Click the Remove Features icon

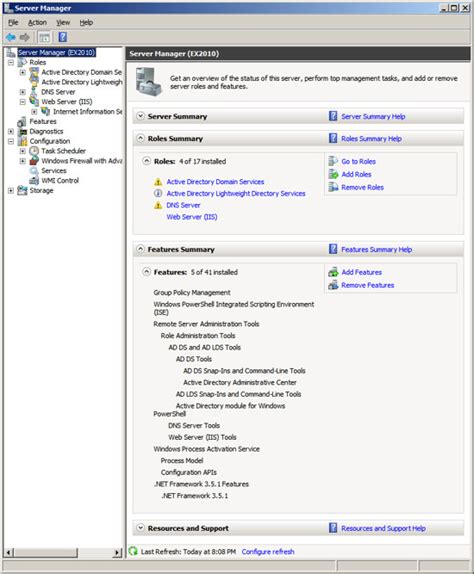click(333, 285)
